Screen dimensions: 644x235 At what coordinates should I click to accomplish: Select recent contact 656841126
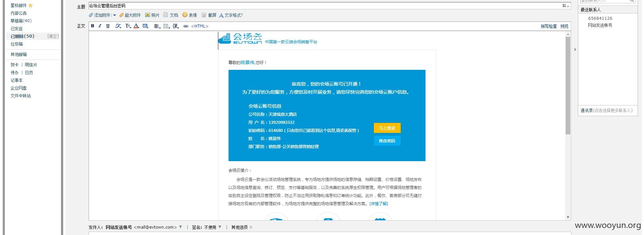coord(600,18)
